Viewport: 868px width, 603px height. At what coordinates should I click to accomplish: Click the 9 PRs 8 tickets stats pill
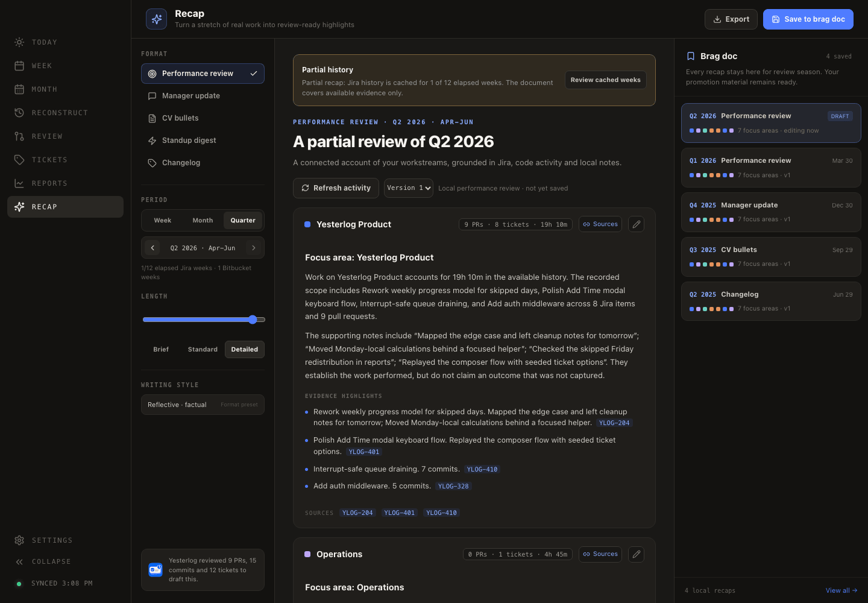click(516, 225)
